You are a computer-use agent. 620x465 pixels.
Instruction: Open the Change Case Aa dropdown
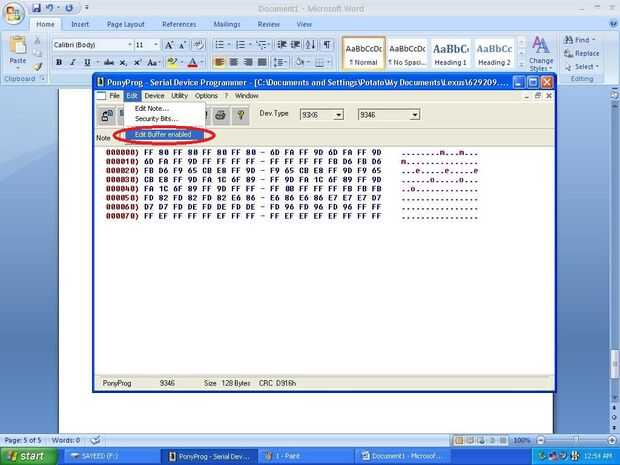[x=153, y=62]
